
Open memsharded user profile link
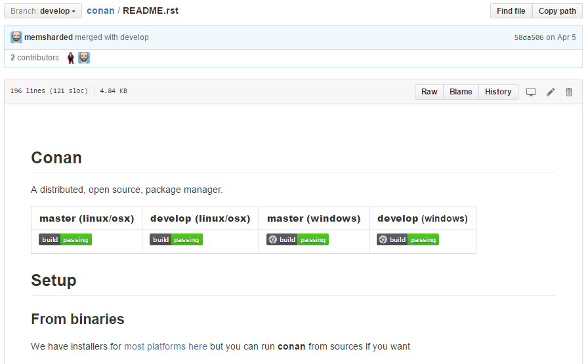coord(49,37)
